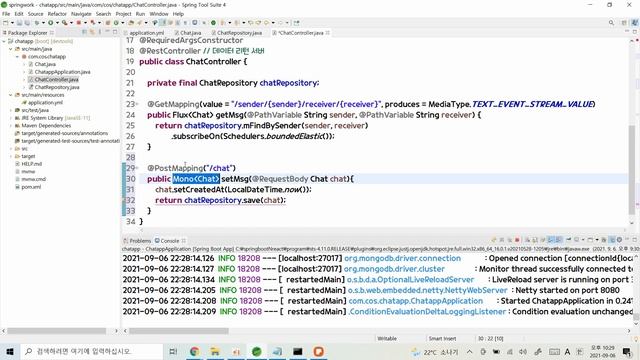Click the Search magnifier icon top right
The image size is (640, 360).
coord(611,23)
